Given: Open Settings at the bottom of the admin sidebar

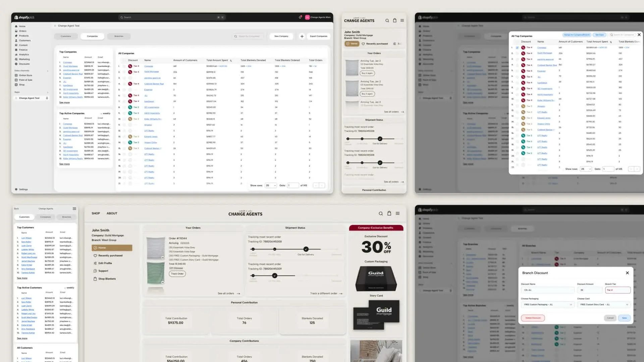Looking at the screenshot, I should (21, 189).
